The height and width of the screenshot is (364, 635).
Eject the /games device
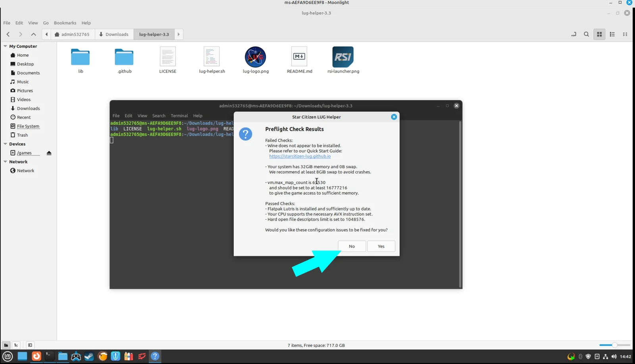tap(49, 153)
